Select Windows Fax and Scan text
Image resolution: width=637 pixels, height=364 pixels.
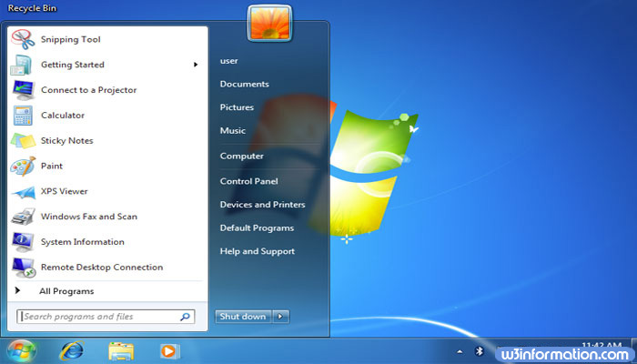point(89,217)
